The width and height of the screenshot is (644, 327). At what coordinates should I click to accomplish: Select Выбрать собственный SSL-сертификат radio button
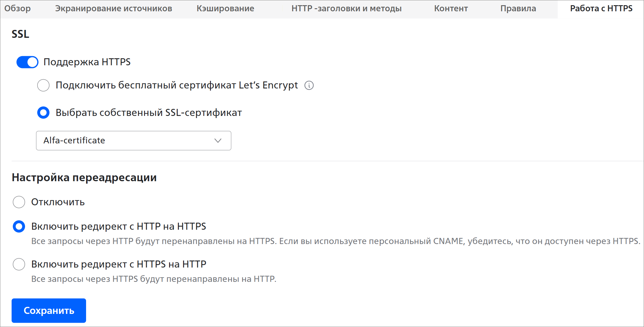click(43, 113)
